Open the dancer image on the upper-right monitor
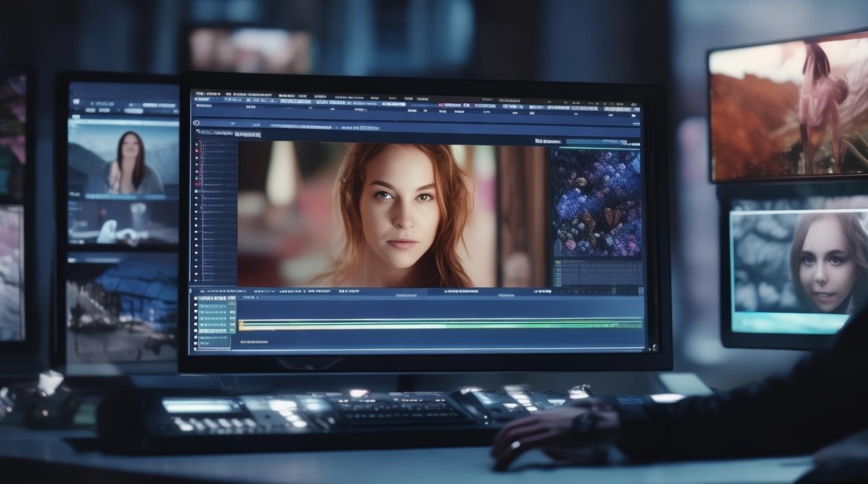This screenshot has width=868, height=484. click(x=789, y=107)
